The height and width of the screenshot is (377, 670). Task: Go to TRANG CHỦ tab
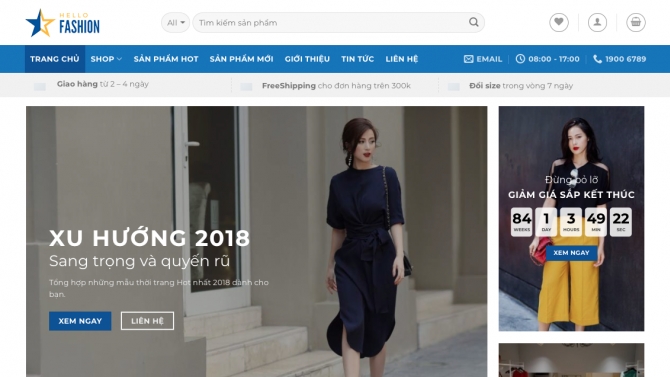coord(55,59)
